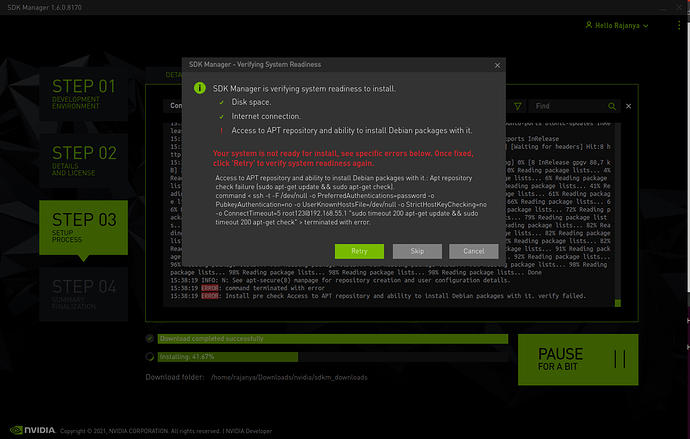The image size is (690, 439).
Task: Click the terminal log filter icon
Action: 518,106
